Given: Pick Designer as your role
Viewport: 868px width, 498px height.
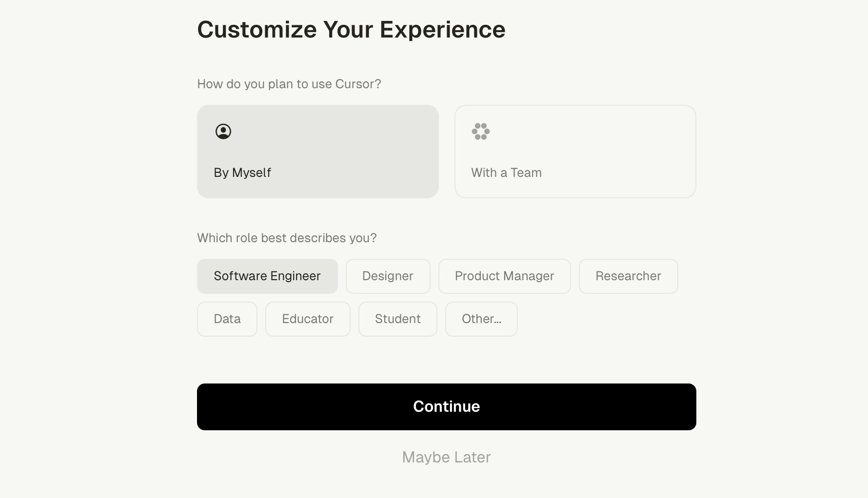Looking at the screenshot, I should pos(388,276).
